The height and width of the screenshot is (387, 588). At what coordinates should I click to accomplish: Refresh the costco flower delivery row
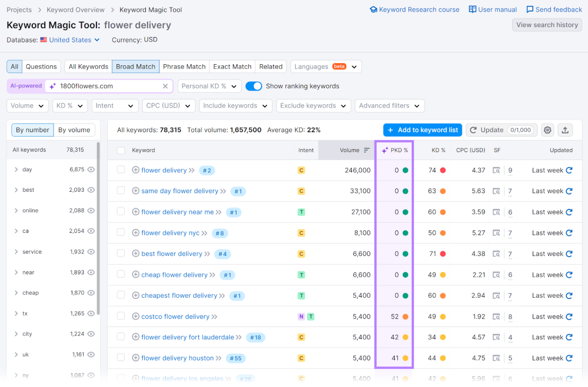[569, 316]
